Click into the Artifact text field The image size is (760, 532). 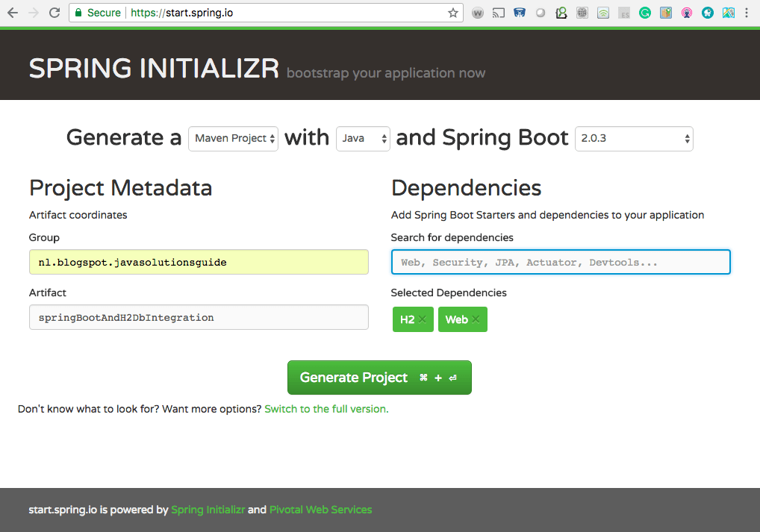coord(199,317)
